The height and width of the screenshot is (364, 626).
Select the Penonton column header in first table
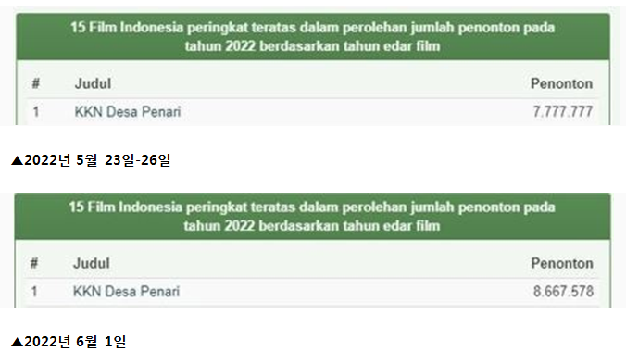click(x=561, y=83)
